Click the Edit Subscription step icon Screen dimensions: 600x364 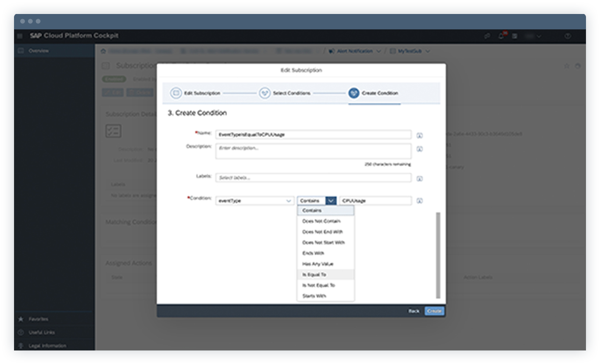(176, 93)
